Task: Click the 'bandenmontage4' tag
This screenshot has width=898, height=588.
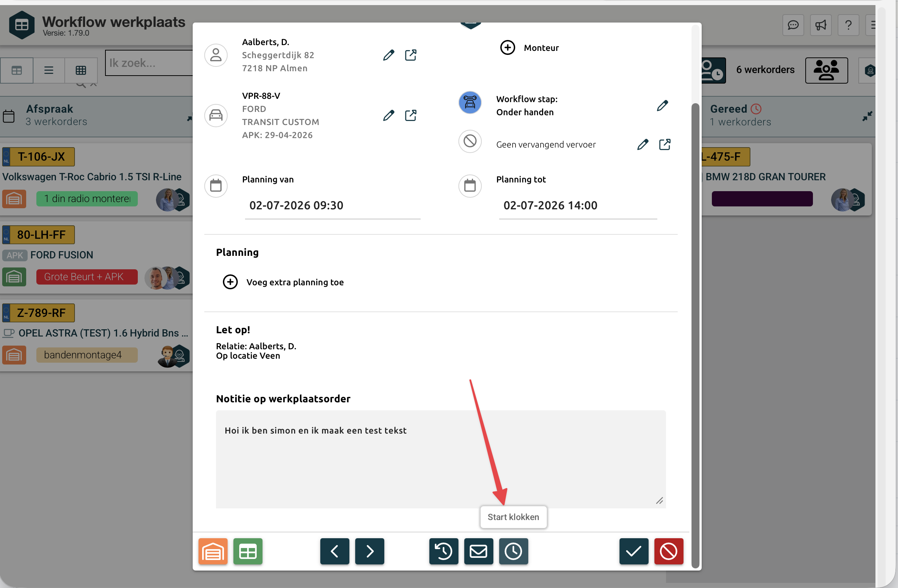Action: tap(87, 355)
